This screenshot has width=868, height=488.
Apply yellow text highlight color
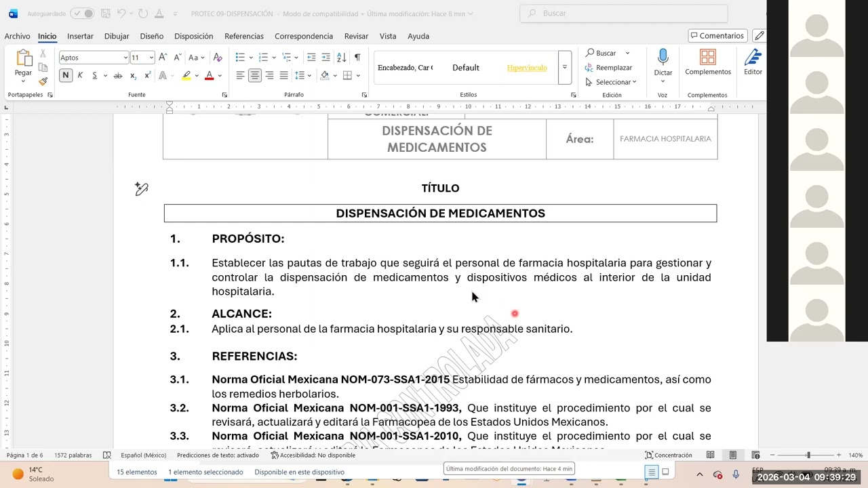pos(186,75)
